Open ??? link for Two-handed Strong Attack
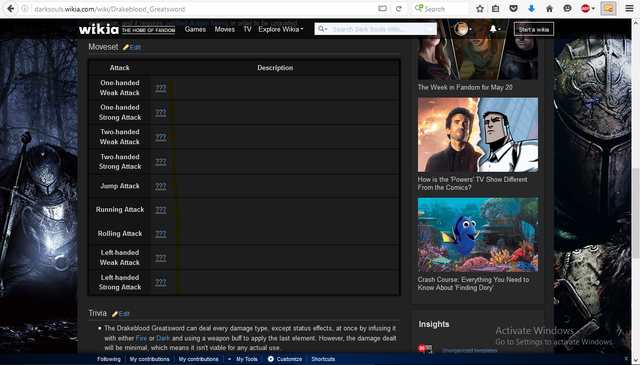 [161, 161]
